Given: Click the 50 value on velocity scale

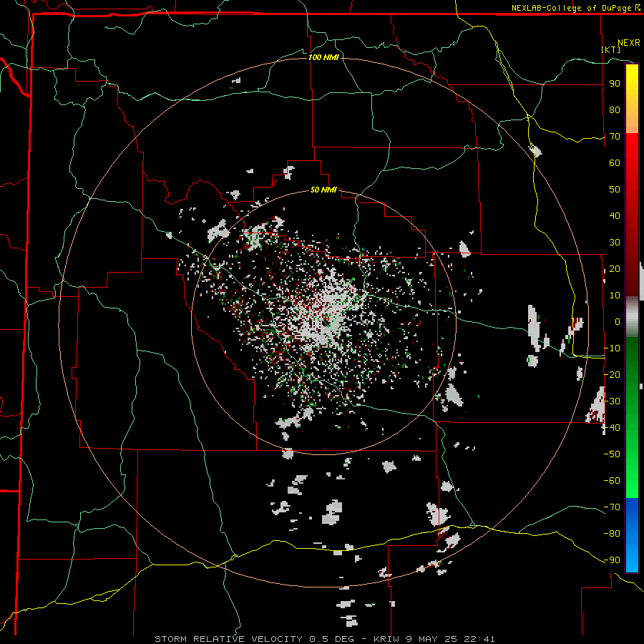Looking at the screenshot, I should coord(615,190).
